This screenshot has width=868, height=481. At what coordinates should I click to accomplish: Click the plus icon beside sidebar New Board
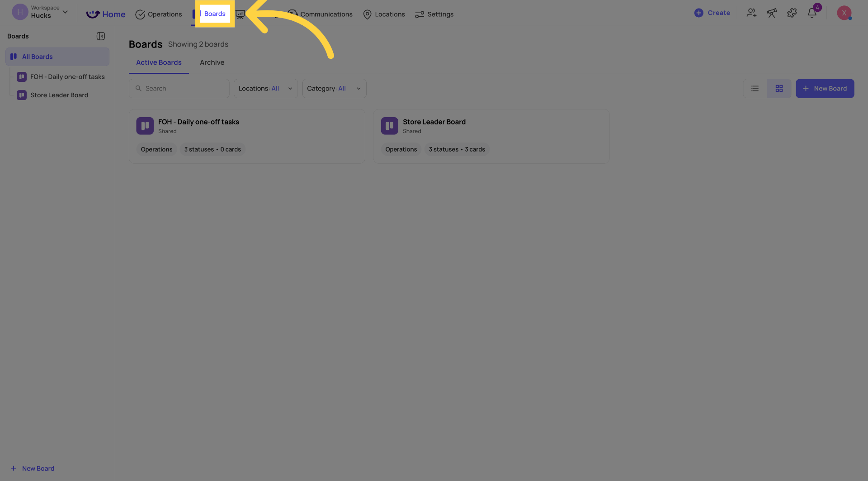(x=14, y=468)
